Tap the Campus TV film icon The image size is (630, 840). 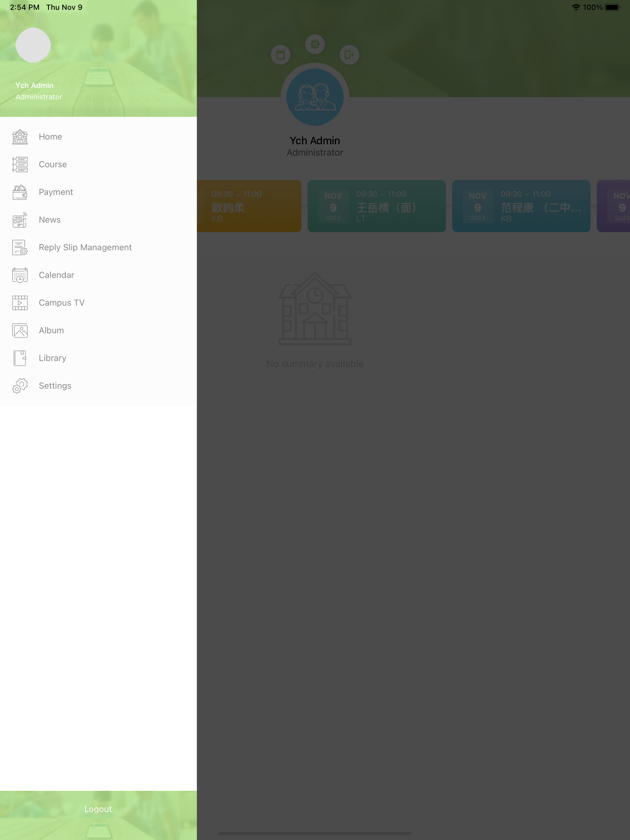click(20, 303)
